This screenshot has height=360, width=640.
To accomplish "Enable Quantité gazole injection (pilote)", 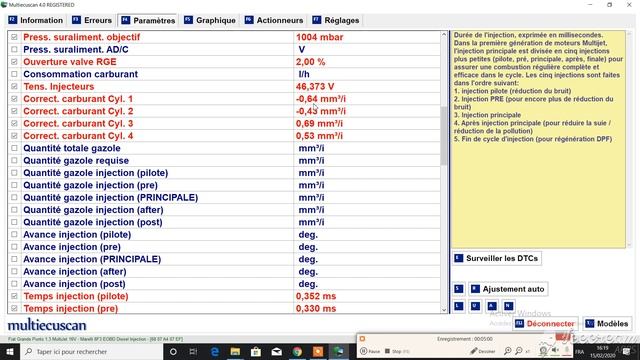I will (14, 173).
